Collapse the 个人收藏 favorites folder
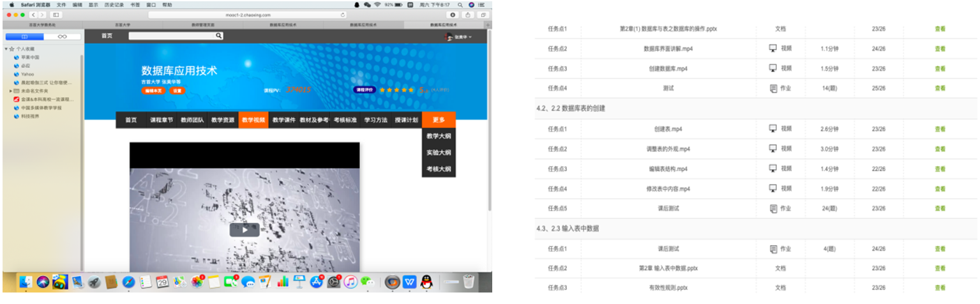 tap(6, 49)
